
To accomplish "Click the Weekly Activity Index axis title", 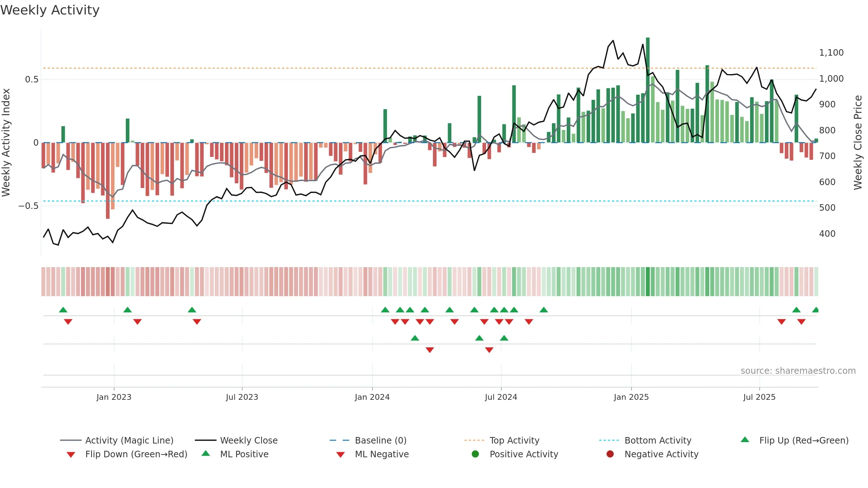I will (x=6, y=142).
